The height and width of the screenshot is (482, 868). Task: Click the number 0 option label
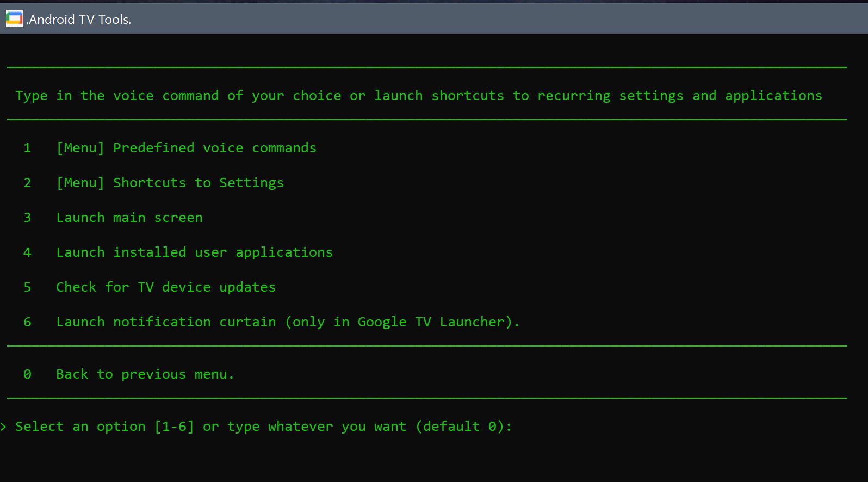pos(27,374)
